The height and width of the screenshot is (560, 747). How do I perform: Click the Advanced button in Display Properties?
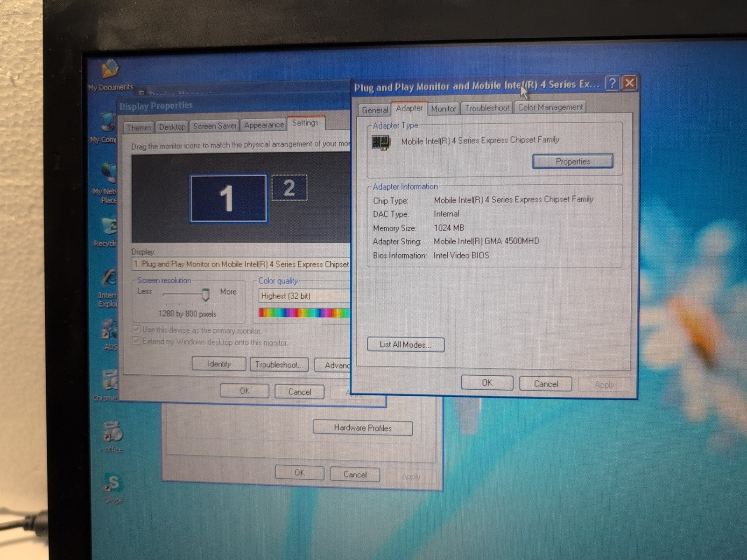pyautogui.click(x=332, y=365)
